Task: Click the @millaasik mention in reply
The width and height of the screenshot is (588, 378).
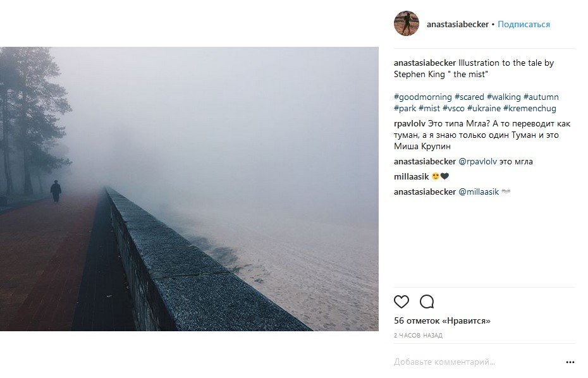Action: [x=479, y=192]
